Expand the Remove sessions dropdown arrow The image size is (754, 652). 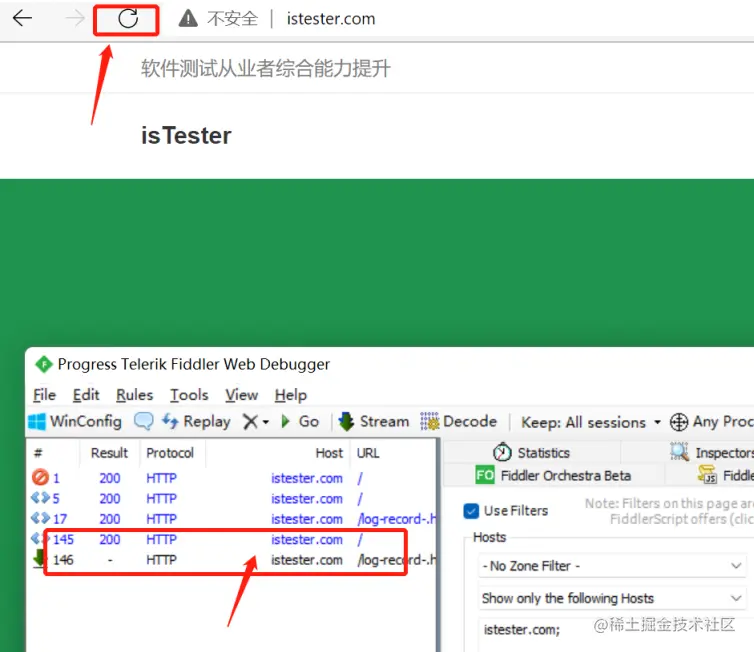point(265,423)
